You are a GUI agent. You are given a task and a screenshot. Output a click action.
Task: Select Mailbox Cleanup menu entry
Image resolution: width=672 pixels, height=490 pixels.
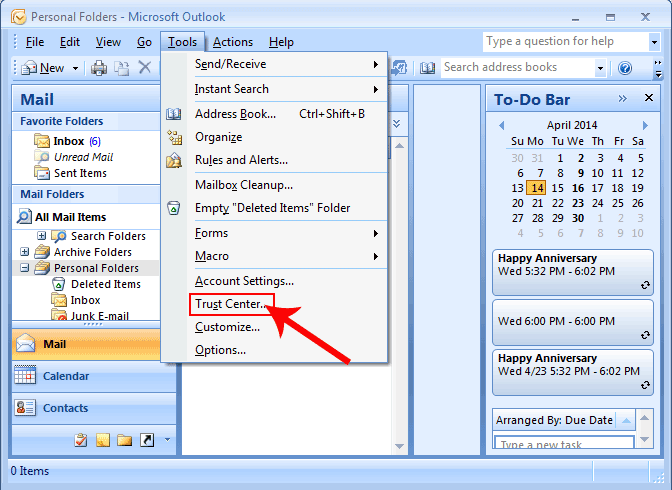[274, 185]
